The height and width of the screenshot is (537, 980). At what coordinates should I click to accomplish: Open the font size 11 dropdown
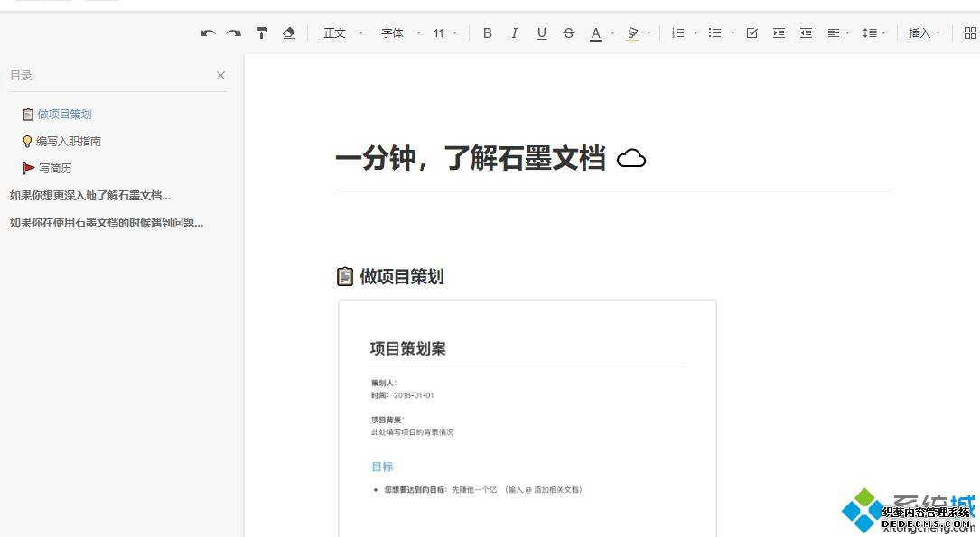(445, 33)
